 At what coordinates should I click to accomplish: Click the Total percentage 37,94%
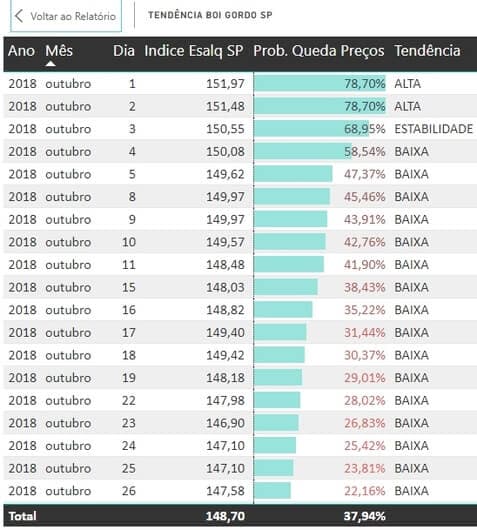[364, 516]
